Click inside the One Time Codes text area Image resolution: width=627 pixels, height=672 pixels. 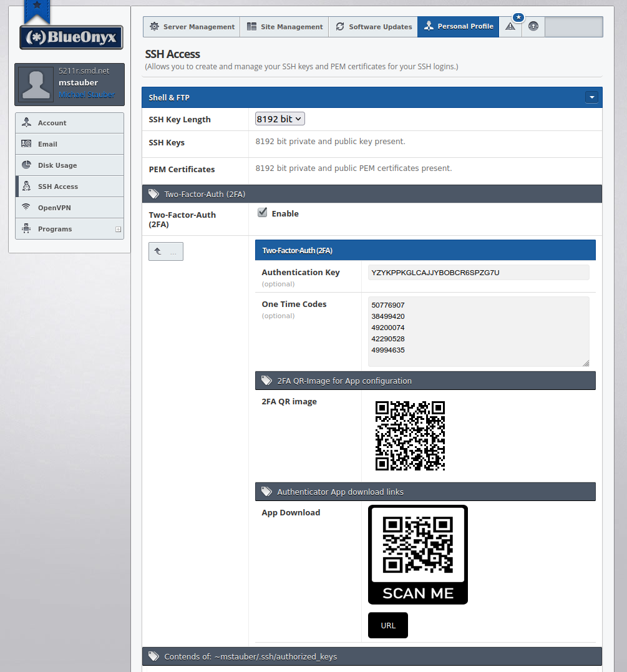(479, 332)
